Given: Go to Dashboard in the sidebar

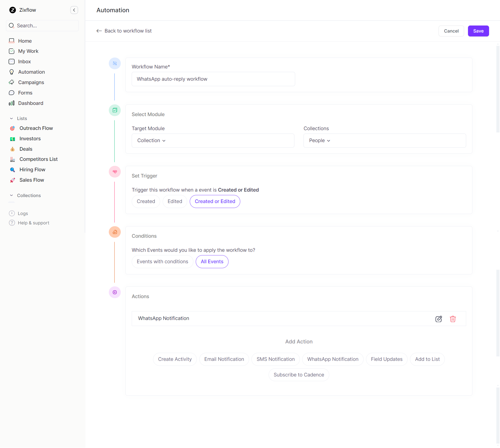Looking at the screenshot, I should [x=30, y=103].
